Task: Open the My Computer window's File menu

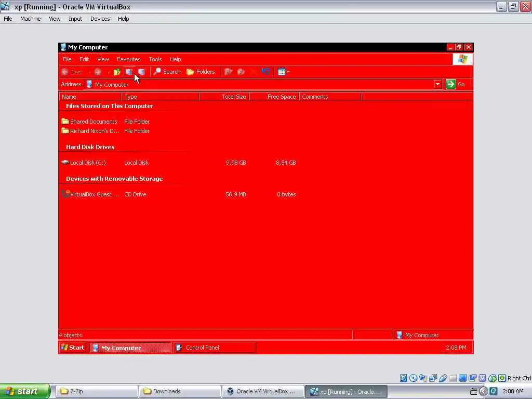Action: pos(67,59)
